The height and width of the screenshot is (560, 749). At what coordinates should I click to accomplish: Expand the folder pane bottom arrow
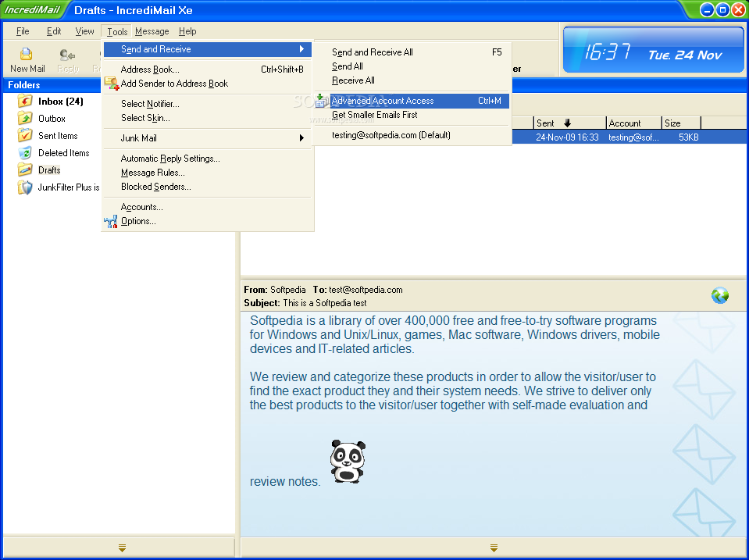[x=123, y=548]
